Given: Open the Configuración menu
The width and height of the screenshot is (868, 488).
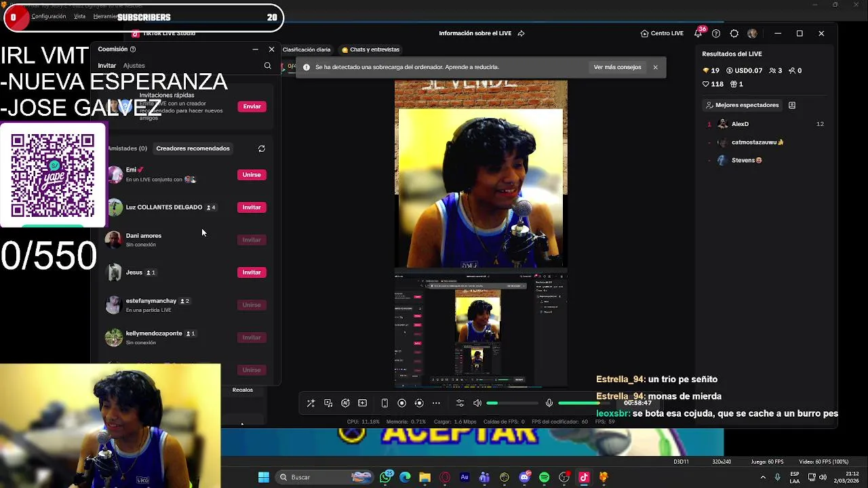Looking at the screenshot, I should click(x=49, y=16).
